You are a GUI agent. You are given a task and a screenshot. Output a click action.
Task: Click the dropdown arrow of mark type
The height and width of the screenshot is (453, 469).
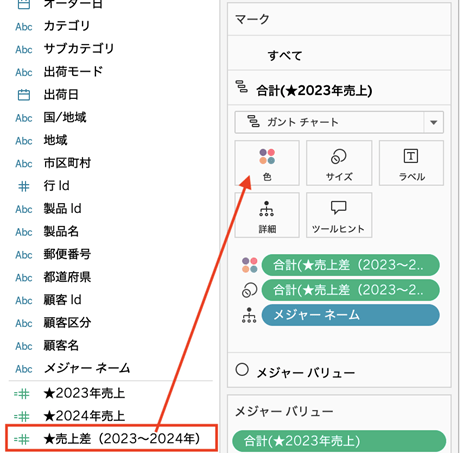pyautogui.click(x=433, y=122)
